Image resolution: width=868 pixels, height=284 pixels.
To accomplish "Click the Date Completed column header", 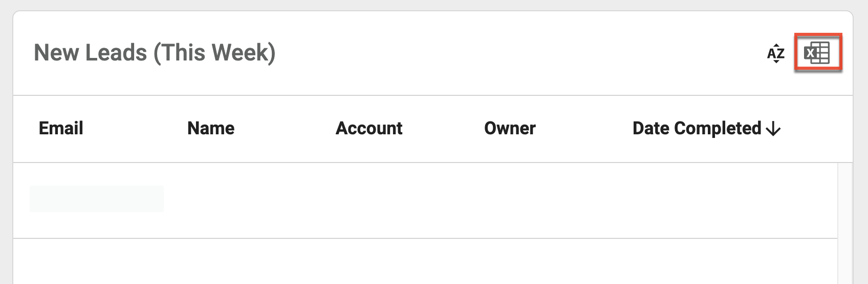I will coord(697,128).
